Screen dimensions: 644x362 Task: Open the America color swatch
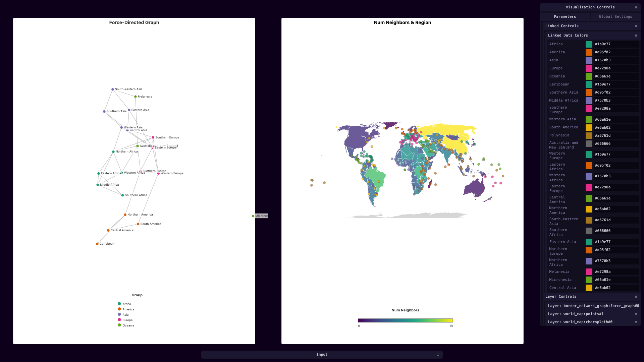[x=589, y=52]
